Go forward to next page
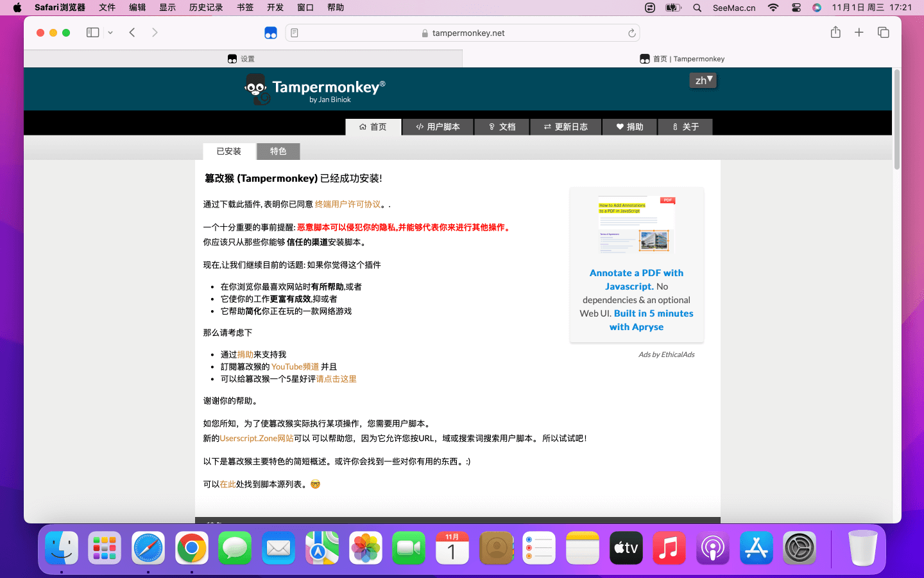Viewport: 924px width, 578px height. pos(155,33)
